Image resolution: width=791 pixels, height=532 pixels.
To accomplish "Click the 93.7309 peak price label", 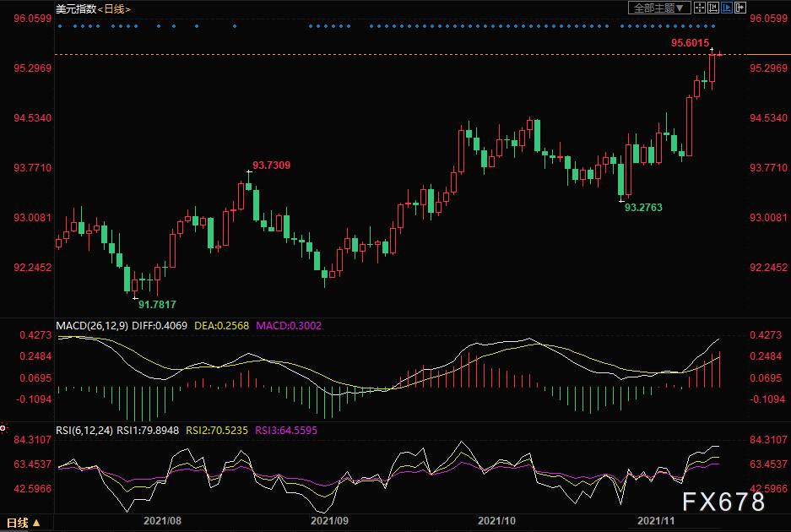I will (271, 166).
